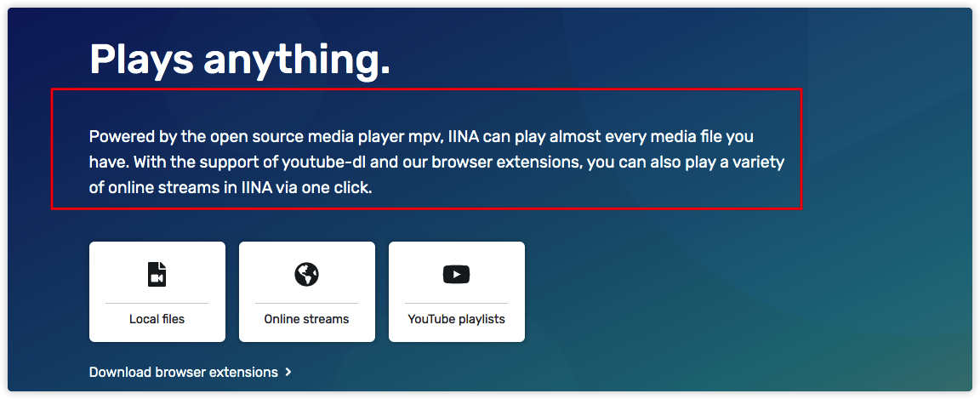Click the local video file icon
Image resolution: width=980 pixels, height=399 pixels.
(157, 274)
